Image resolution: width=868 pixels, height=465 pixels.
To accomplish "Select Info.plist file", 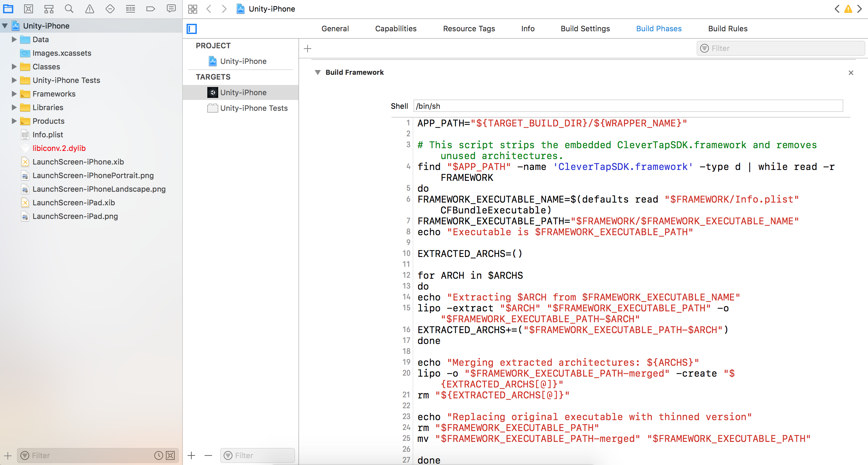I will pos(48,135).
